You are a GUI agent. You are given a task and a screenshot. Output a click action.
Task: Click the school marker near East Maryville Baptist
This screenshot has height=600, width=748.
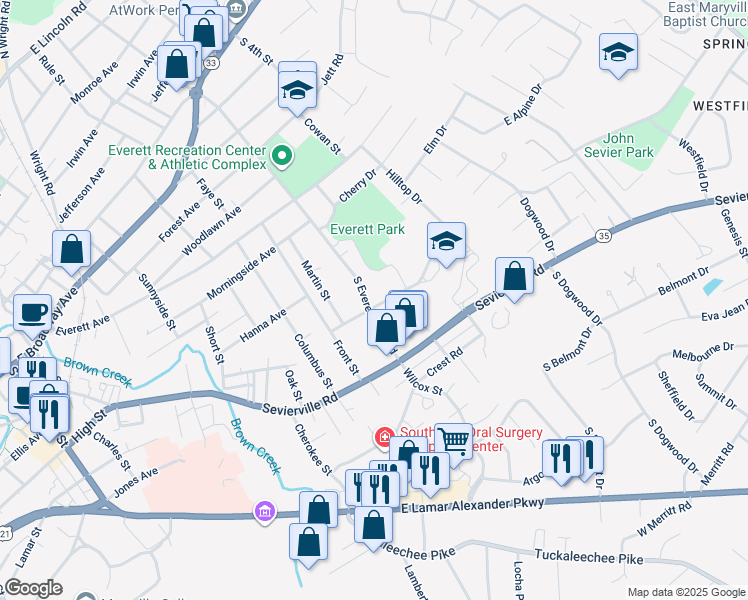point(618,53)
